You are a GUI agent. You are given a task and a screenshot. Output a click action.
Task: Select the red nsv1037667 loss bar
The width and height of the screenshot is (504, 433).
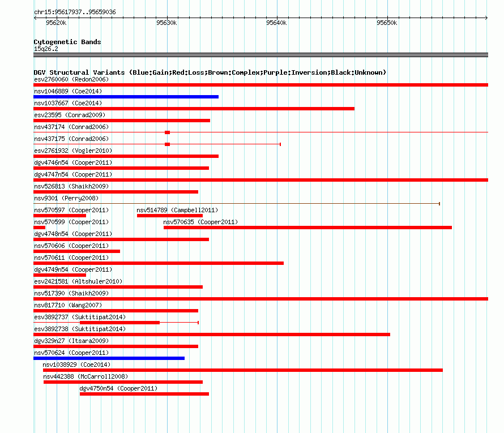(x=194, y=109)
